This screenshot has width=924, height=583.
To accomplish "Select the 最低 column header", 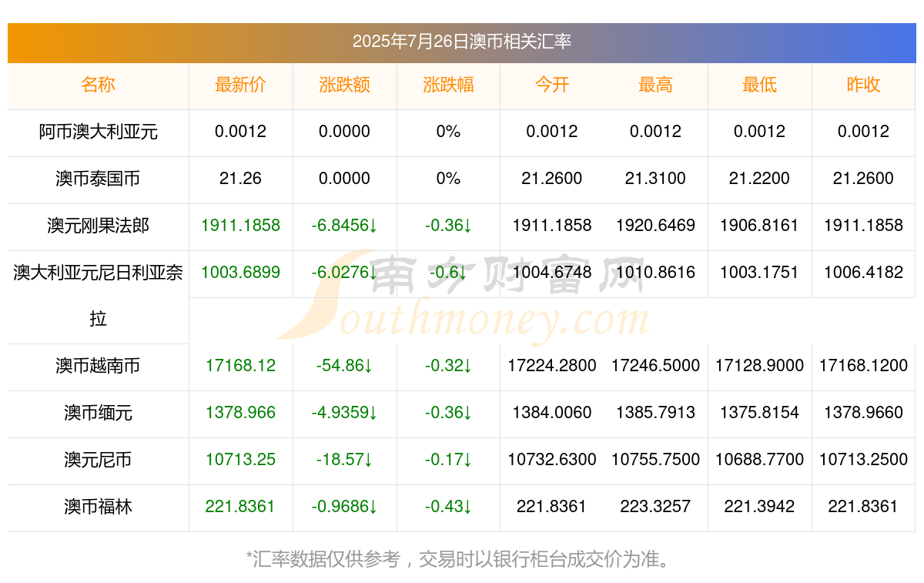I will point(759,85).
